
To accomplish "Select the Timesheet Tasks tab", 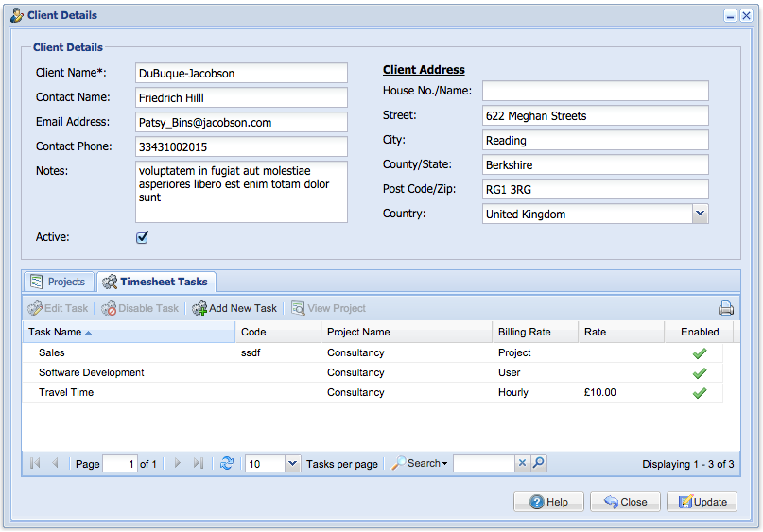I will (157, 282).
